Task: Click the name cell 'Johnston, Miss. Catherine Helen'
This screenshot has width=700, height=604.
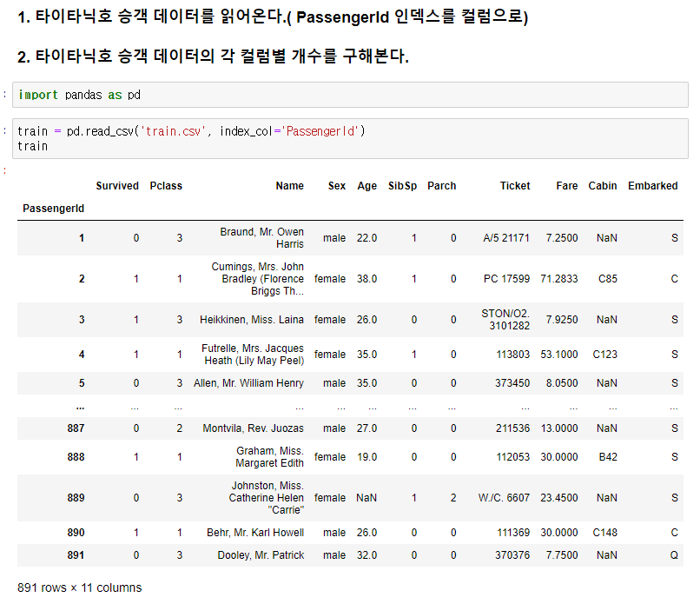Action: (x=267, y=498)
